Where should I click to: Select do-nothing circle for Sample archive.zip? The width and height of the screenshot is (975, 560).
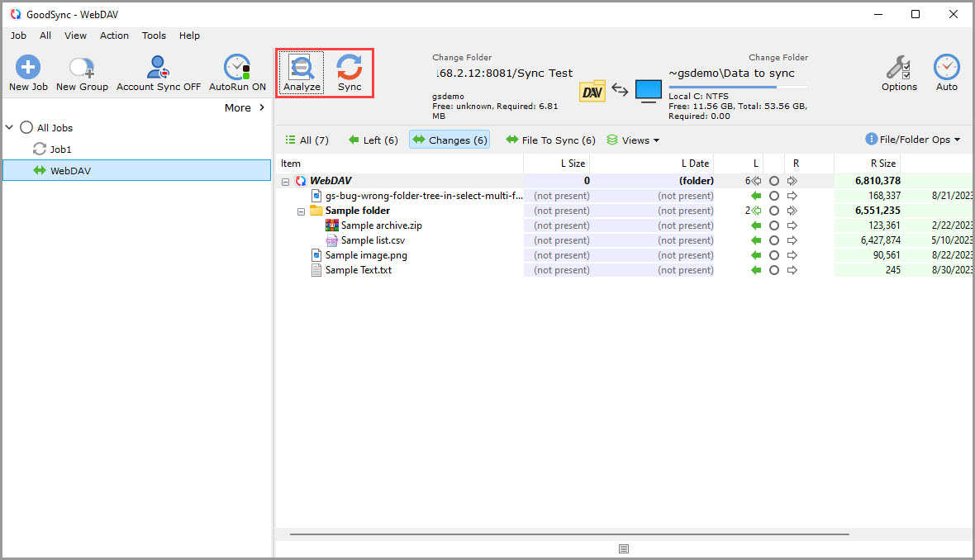[774, 225]
